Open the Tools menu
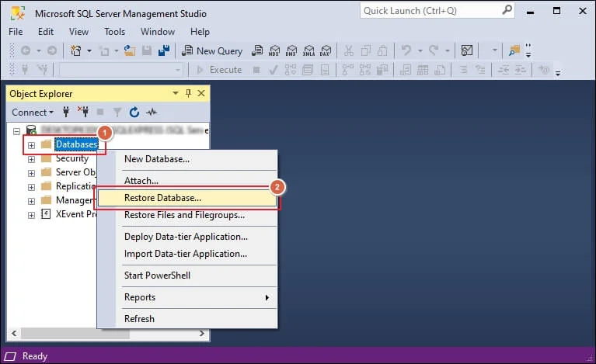Image resolution: width=596 pixels, height=364 pixels. [x=115, y=32]
